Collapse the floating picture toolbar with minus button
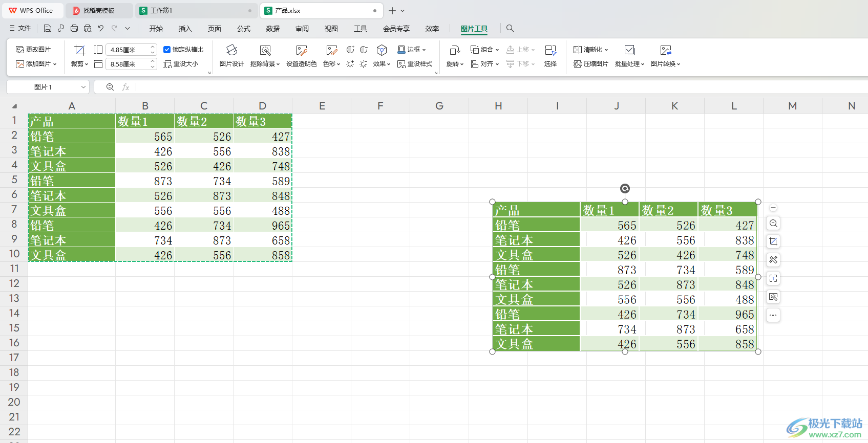The image size is (868, 443). (773, 208)
